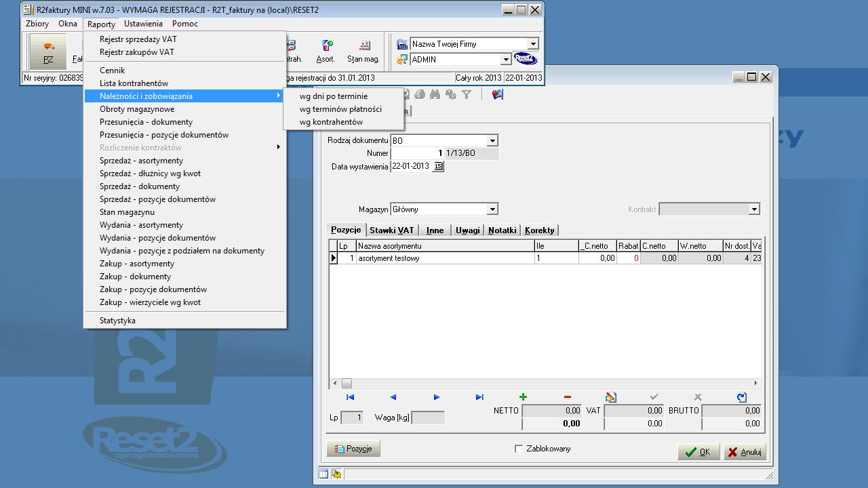Click the Anuluj cancel button
The image size is (868, 488).
point(745,452)
